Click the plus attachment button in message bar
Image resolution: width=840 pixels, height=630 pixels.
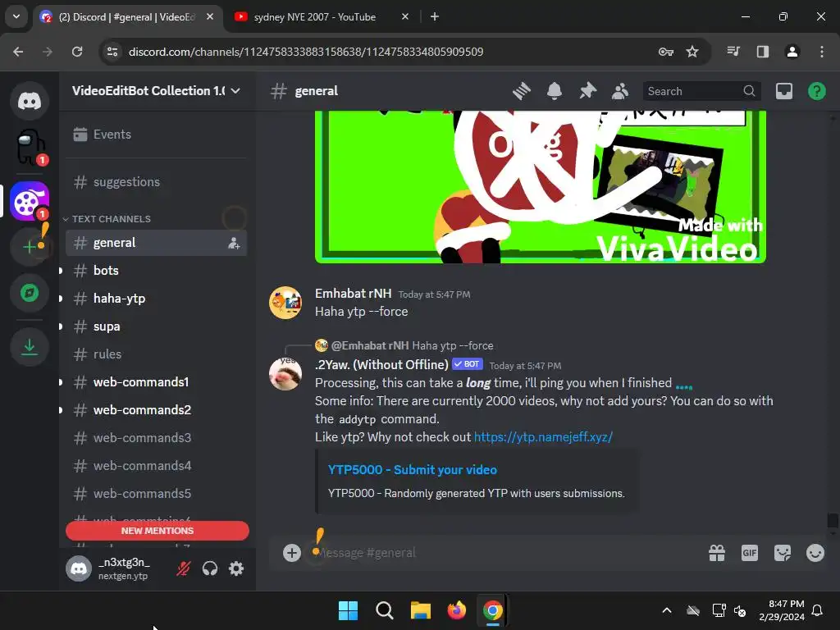click(292, 552)
